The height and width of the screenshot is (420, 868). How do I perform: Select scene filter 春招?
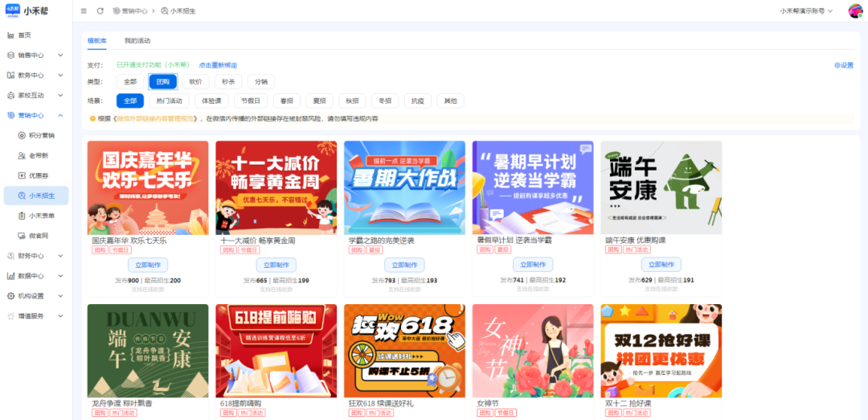pyautogui.click(x=287, y=101)
